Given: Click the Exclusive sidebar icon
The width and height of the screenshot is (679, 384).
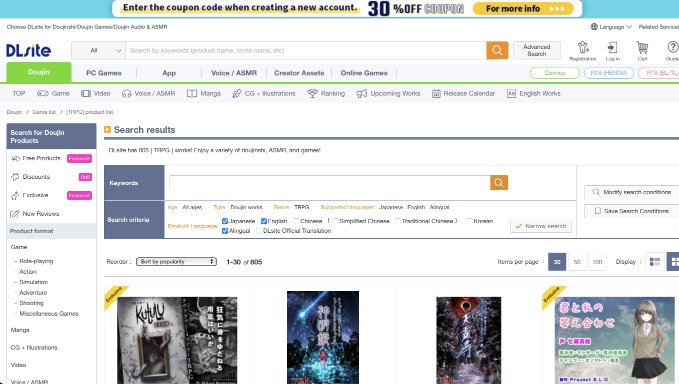Looking at the screenshot, I should 15,195.
